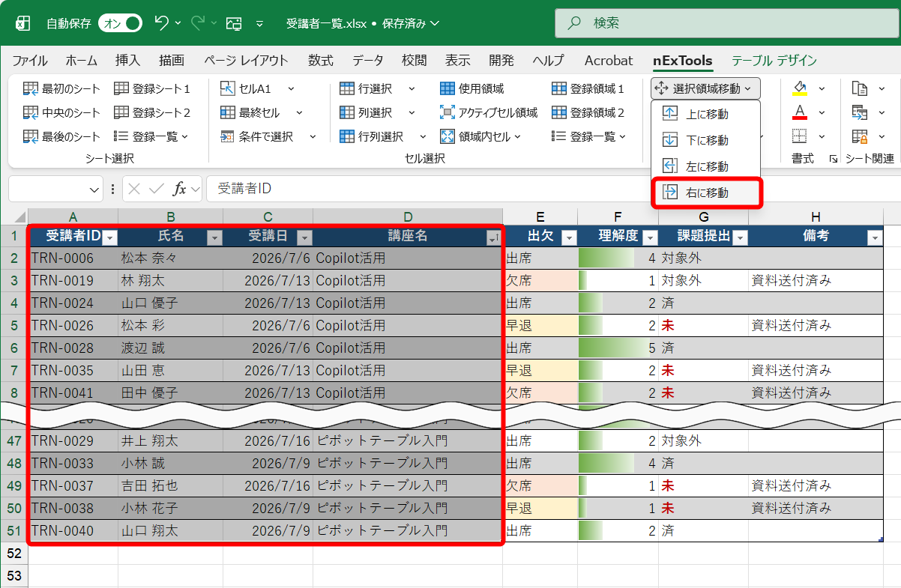
Task: Open the 数式 ribbon tab
Action: [x=321, y=61]
